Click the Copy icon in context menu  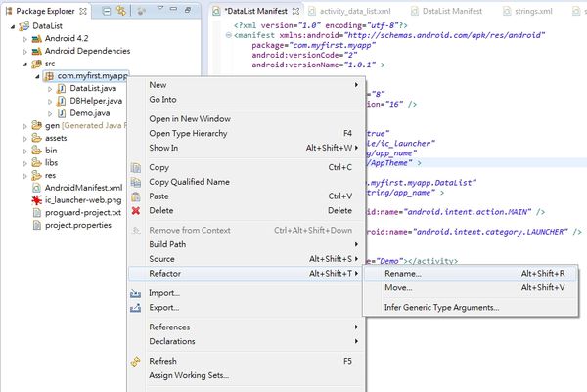136,167
